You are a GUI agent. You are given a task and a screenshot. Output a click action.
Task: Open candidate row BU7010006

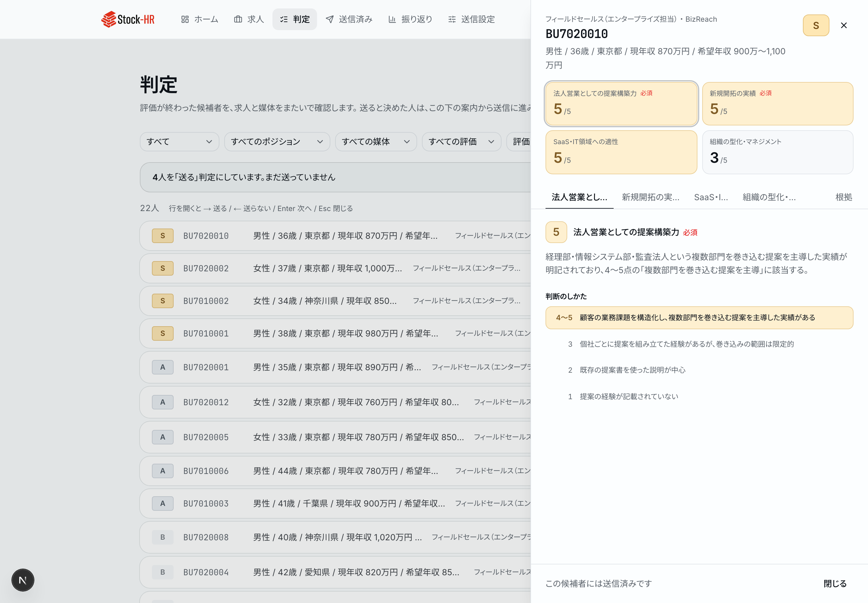click(335, 471)
